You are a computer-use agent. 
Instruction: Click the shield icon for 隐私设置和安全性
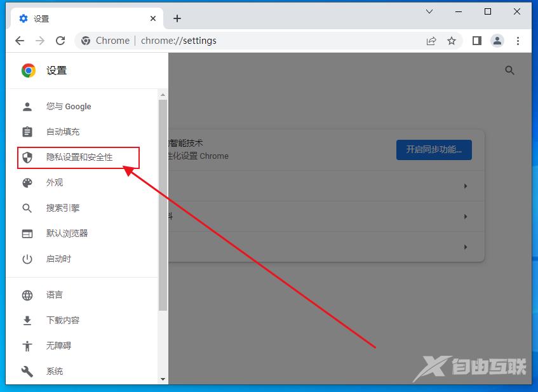point(27,157)
